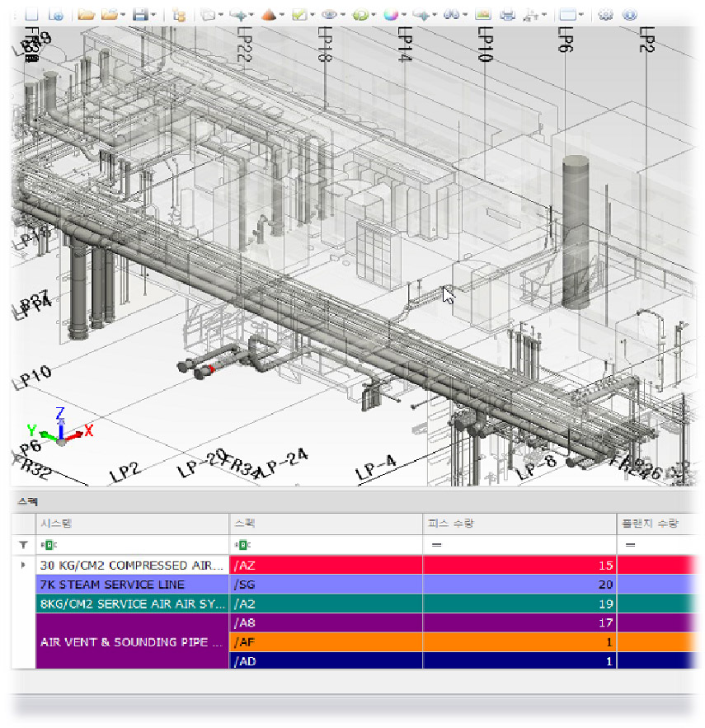Click the green checkmark toolbar icon
The image size is (705, 728).
click(x=298, y=15)
